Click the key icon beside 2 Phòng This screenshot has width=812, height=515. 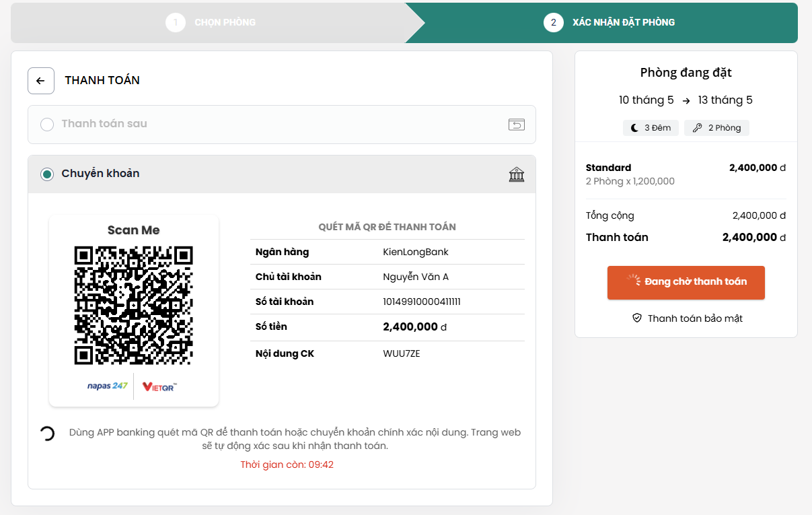(697, 128)
